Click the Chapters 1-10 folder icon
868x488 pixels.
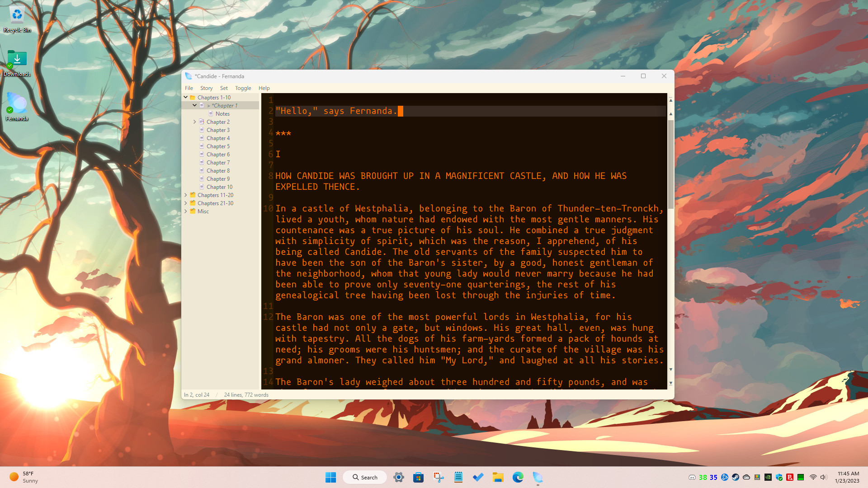coord(193,98)
